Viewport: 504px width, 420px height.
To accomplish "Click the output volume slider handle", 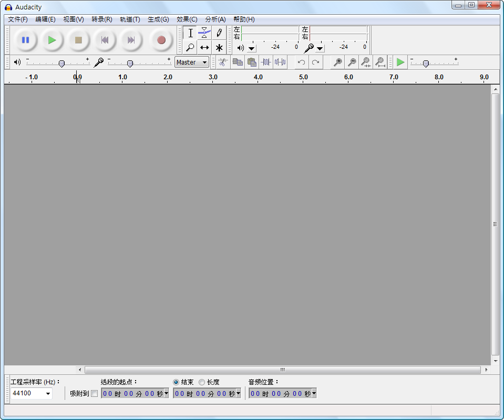I will [61, 64].
